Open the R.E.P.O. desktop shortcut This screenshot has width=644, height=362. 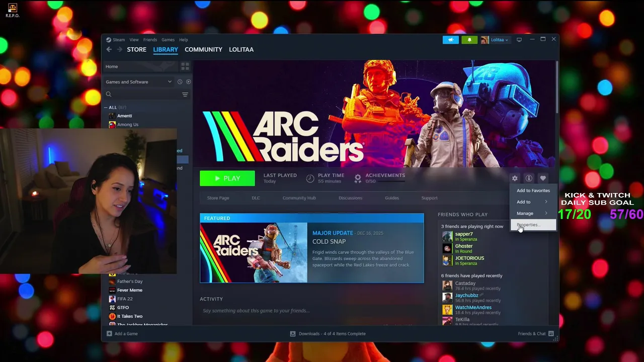pyautogui.click(x=13, y=10)
